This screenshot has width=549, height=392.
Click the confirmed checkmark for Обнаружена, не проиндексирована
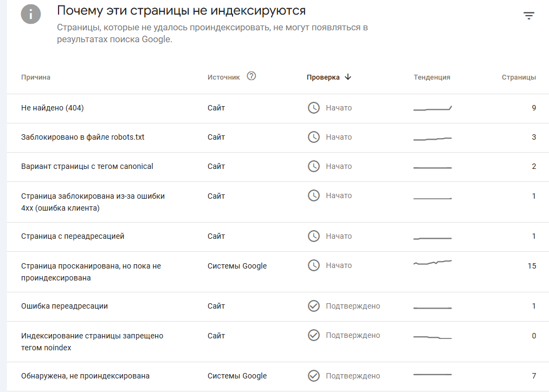coord(313,376)
